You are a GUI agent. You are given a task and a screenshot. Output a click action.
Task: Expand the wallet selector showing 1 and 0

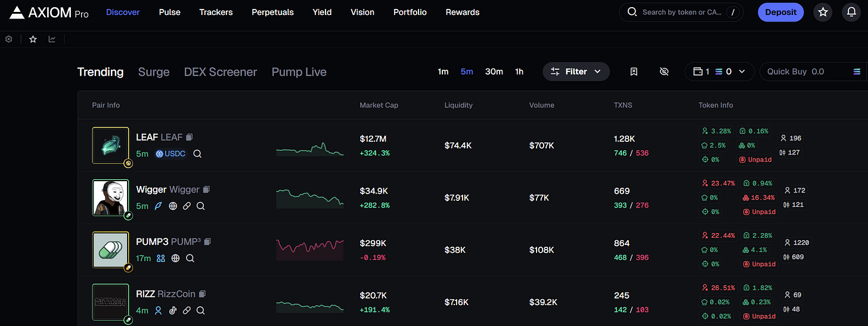[720, 72]
